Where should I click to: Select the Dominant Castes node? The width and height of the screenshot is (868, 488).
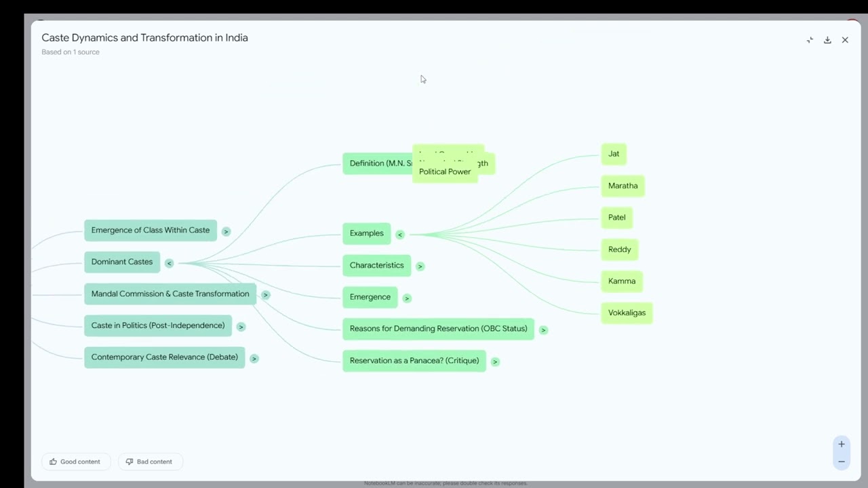pos(122,262)
